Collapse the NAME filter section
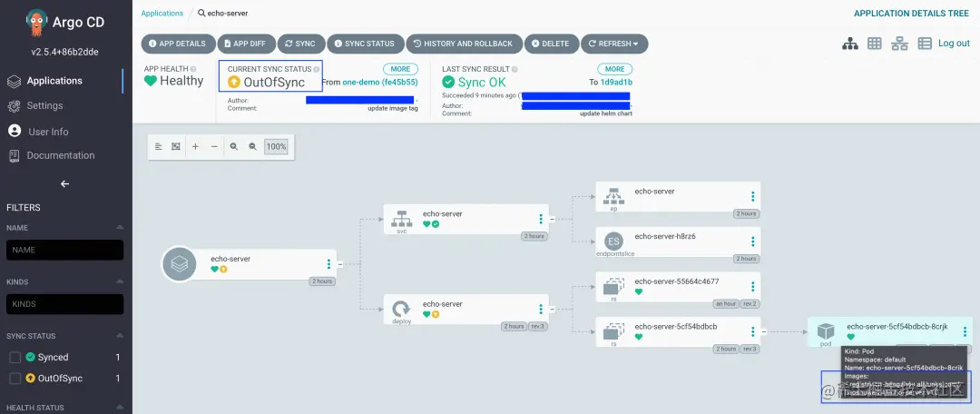The height and width of the screenshot is (414, 980). (x=120, y=228)
